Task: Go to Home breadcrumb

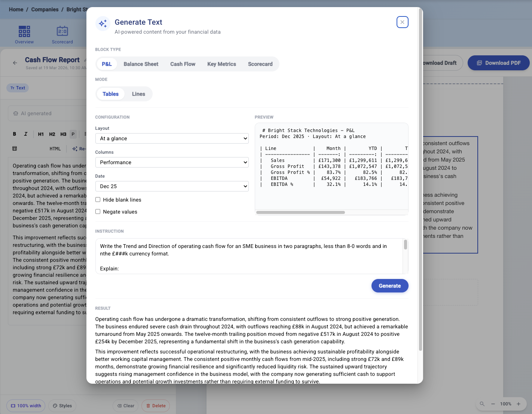Action: point(16,9)
